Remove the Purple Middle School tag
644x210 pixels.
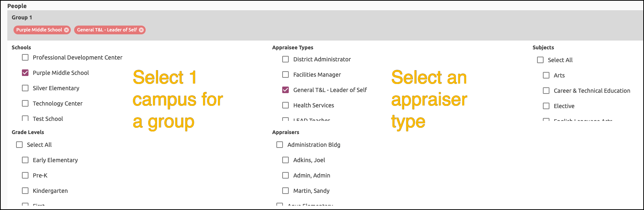point(66,30)
